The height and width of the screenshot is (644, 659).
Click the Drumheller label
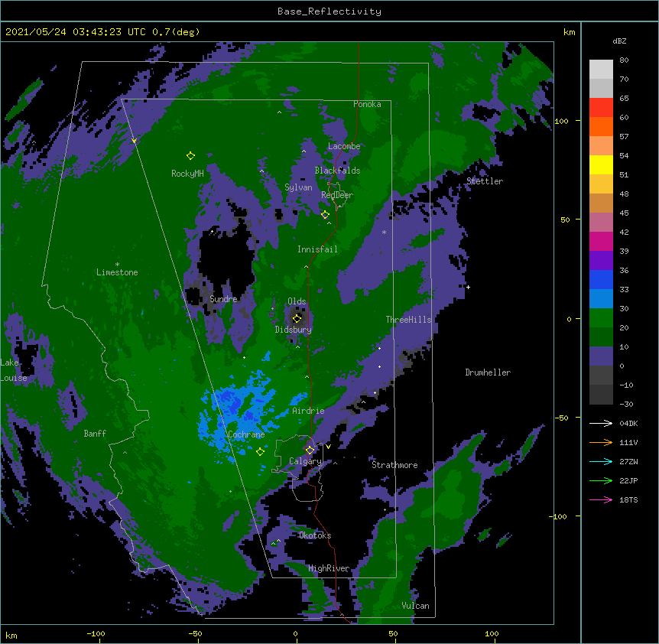tap(488, 372)
